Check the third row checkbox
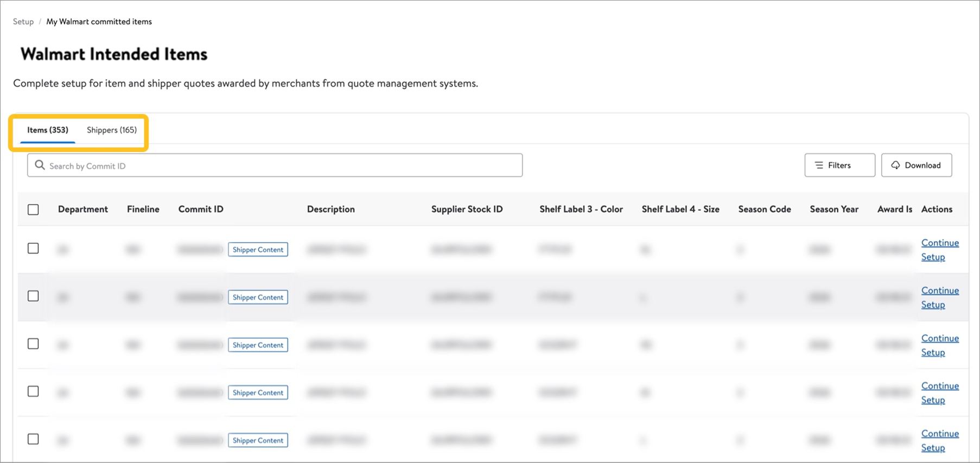The image size is (980, 463). point(33,344)
